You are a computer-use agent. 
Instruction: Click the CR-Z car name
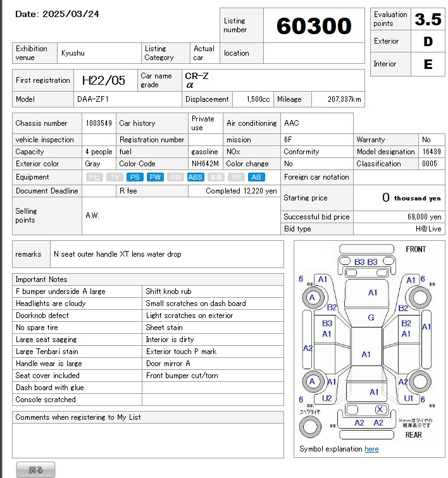click(197, 76)
